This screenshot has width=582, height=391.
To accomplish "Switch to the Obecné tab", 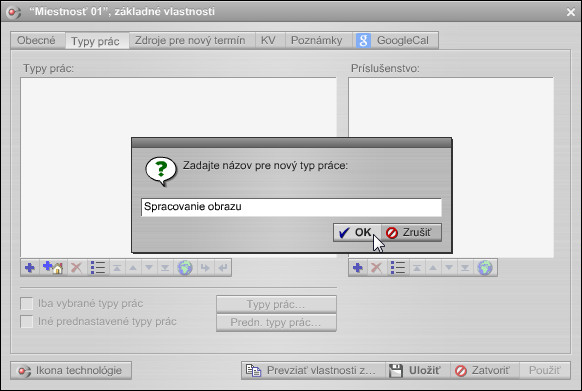I will point(36,40).
